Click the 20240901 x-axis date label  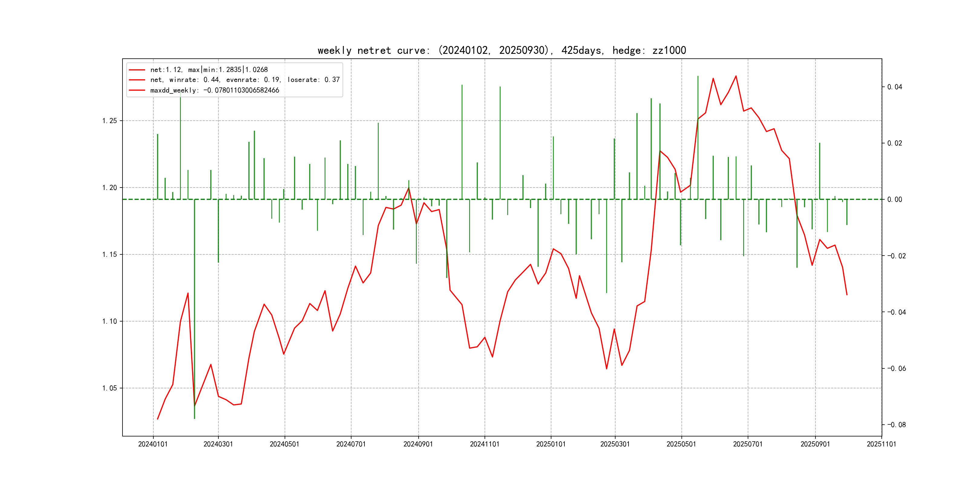coord(418,444)
